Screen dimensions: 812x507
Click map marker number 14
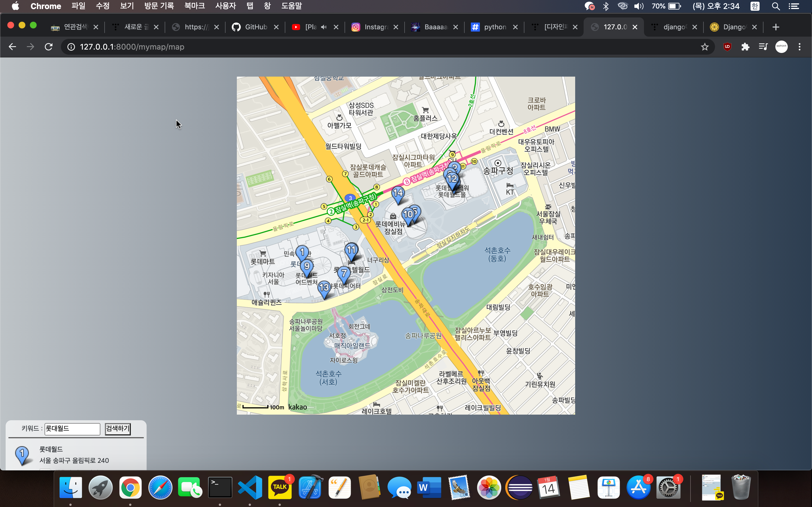tap(398, 194)
